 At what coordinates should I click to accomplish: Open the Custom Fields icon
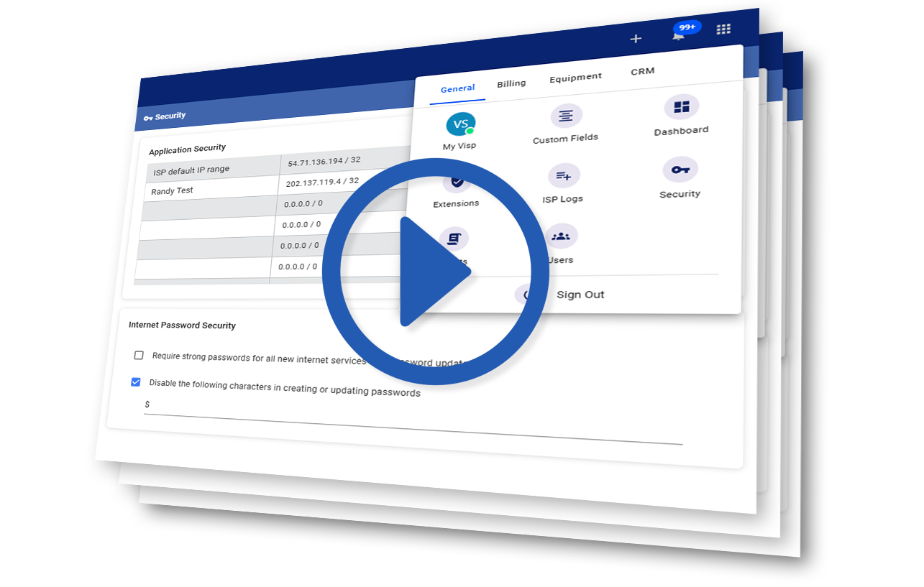(566, 116)
